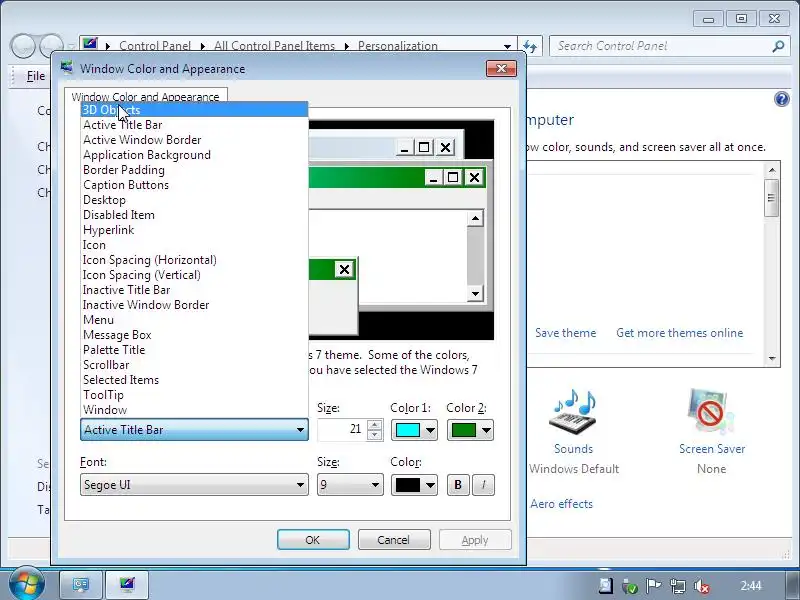800x600 pixels.
Task: Select 3D Objects in the item list
Action: tap(194, 110)
